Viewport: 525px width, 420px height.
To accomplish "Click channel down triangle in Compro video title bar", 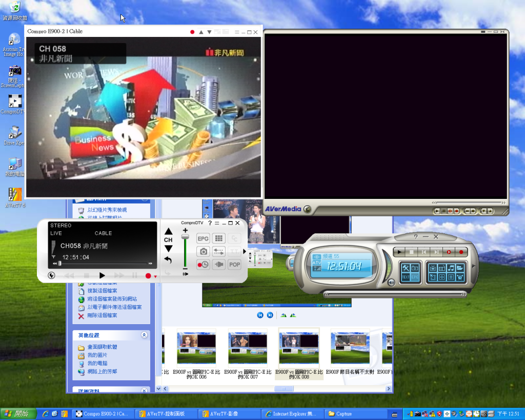I will [x=209, y=32].
